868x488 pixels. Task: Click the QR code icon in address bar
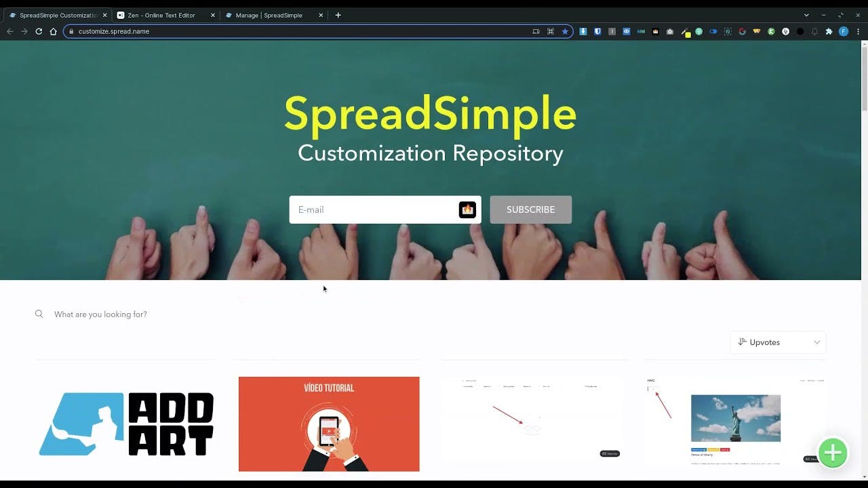coord(551,31)
